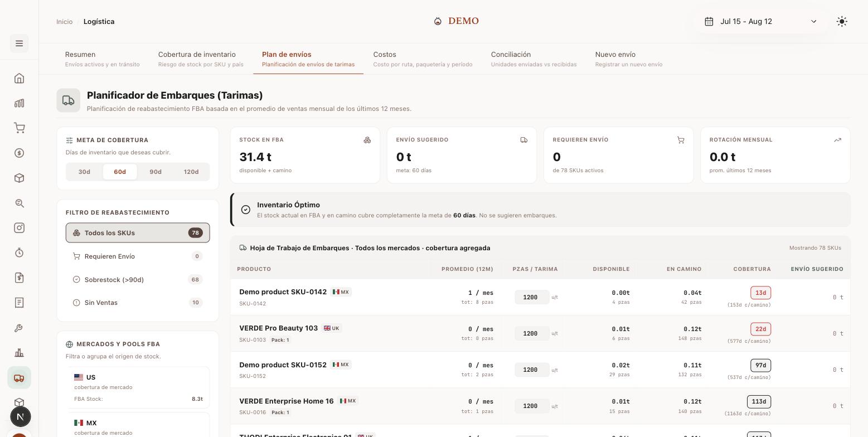Open the truck logistics sidebar icon
The image size is (868, 437).
19,378
